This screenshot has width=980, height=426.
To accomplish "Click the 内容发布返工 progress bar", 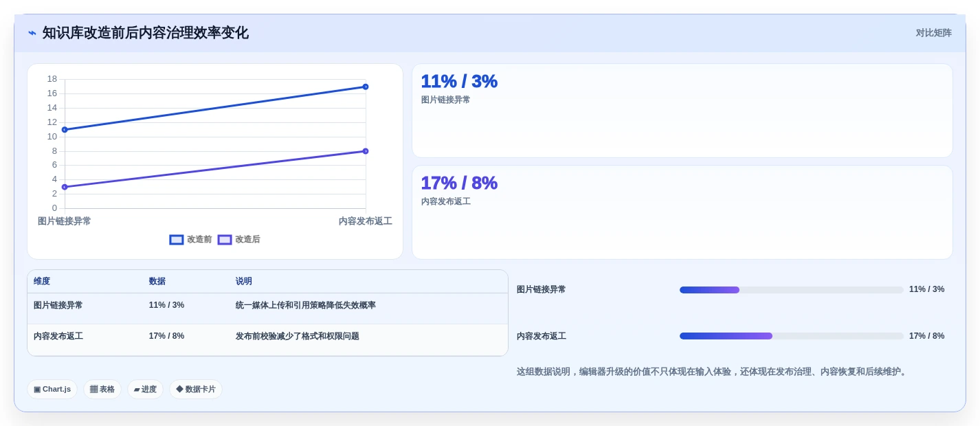I will coord(792,336).
